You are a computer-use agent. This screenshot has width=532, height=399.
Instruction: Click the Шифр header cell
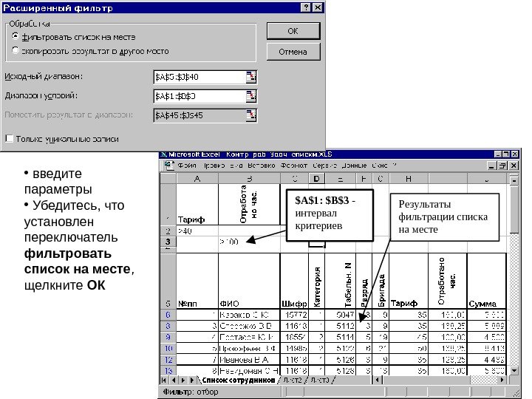[x=294, y=281]
